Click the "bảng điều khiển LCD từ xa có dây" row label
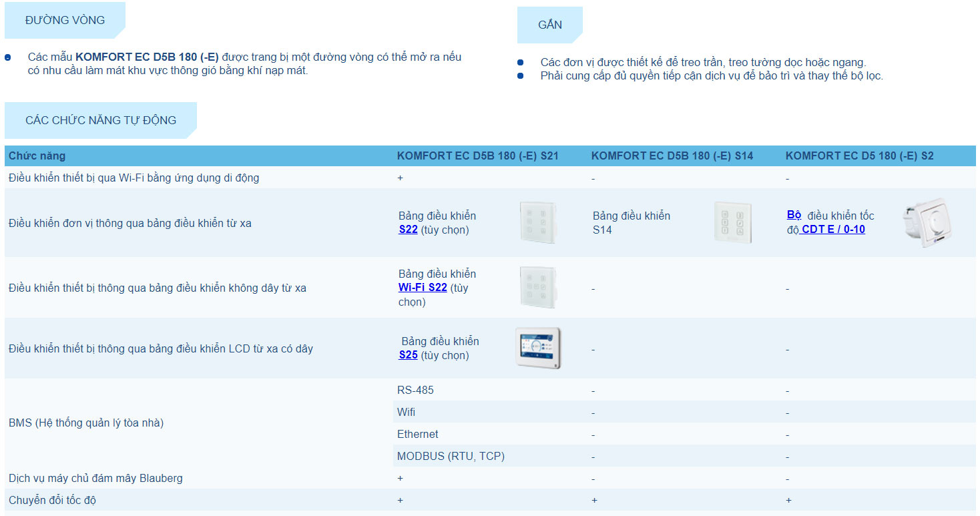Viewport: 980px width, 516px height. coord(161,348)
